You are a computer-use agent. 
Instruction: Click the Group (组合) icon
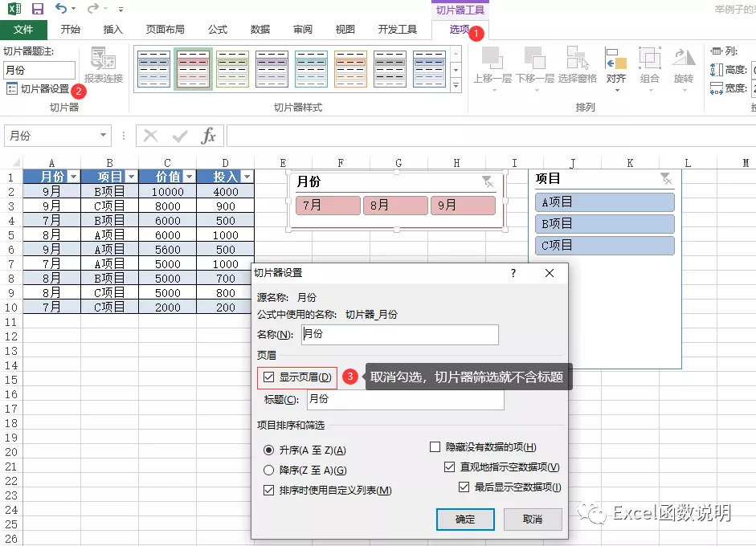(649, 59)
